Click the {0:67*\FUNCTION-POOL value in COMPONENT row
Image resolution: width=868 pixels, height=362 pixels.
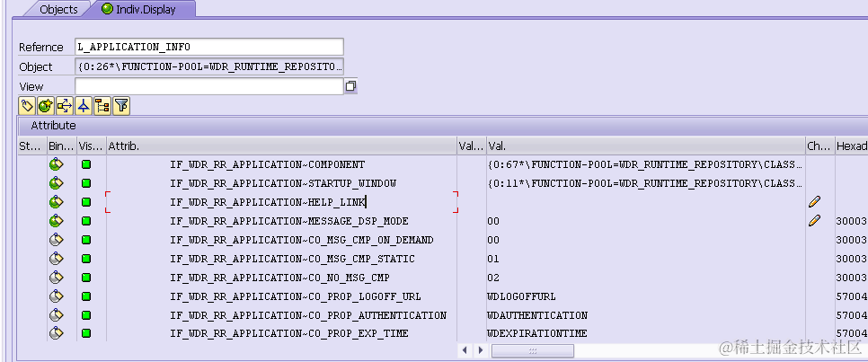645,164
